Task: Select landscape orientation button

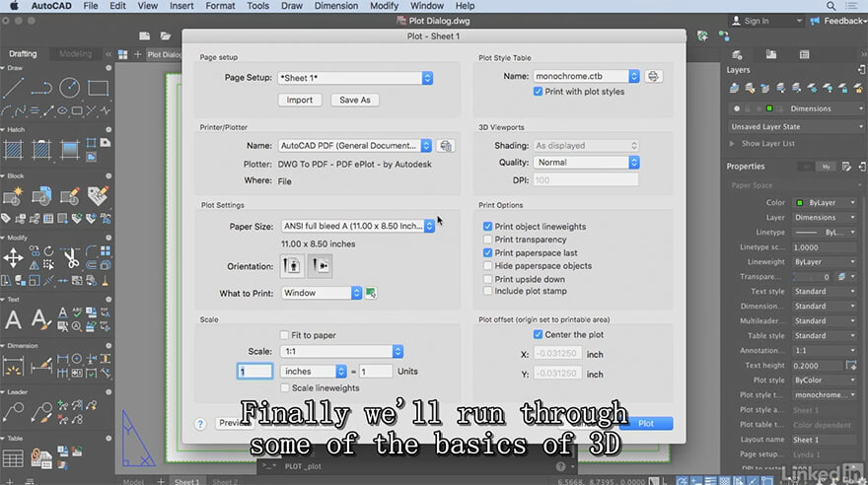Action: pos(320,266)
